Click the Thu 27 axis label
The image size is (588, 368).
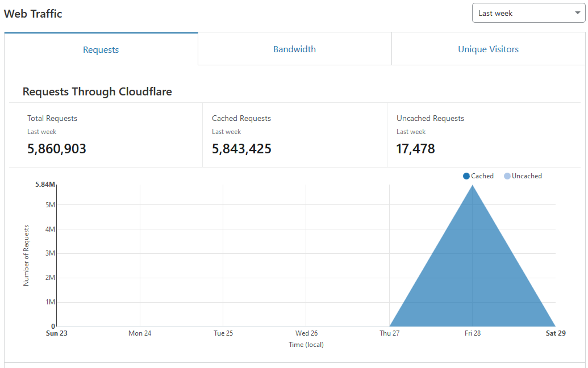389,333
